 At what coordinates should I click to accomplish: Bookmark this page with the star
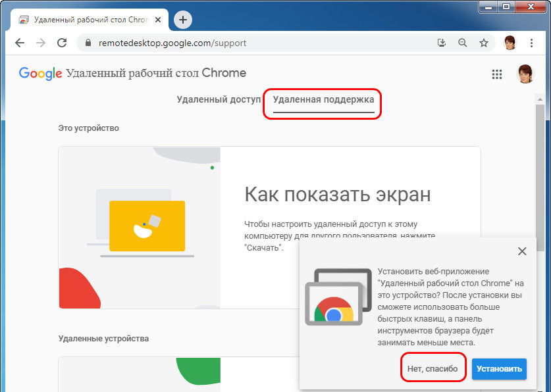point(484,43)
